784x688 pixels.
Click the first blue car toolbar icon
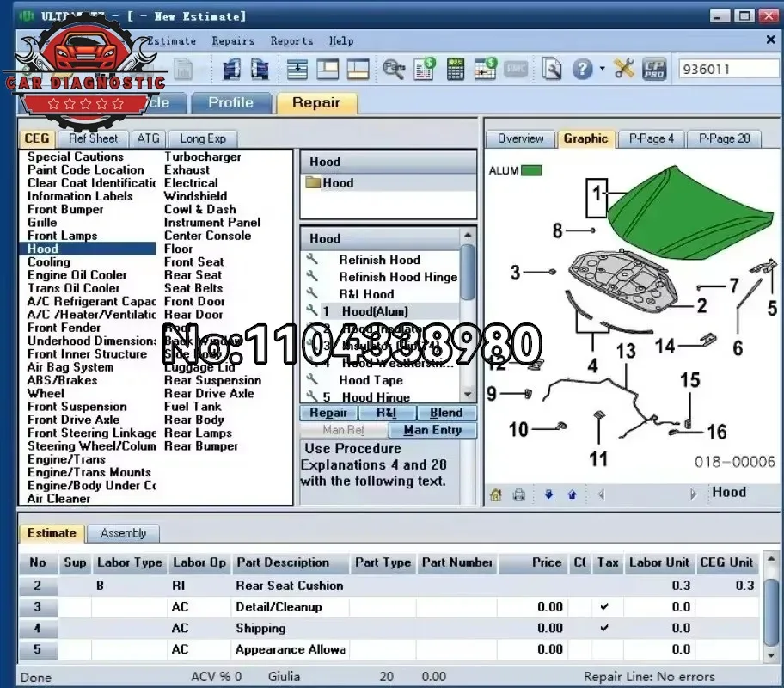[231, 69]
